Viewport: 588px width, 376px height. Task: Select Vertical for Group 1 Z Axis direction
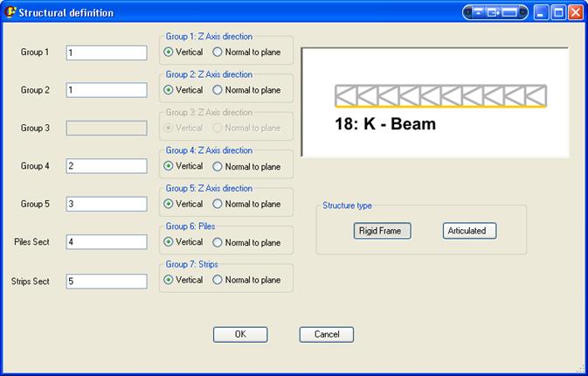coord(183,52)
